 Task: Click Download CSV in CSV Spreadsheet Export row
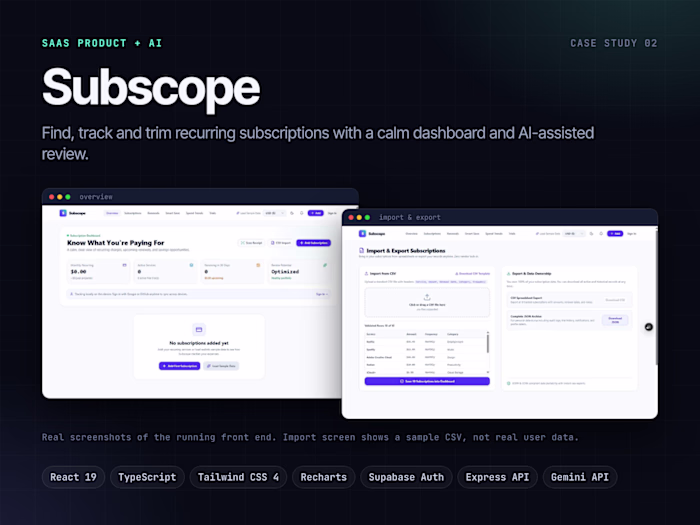click(615, 300)
